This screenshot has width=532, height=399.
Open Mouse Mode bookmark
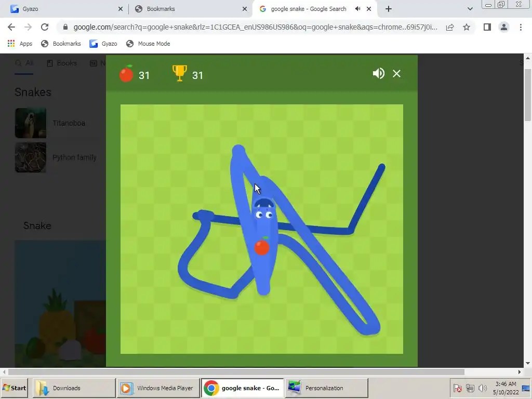coord(148,44)
